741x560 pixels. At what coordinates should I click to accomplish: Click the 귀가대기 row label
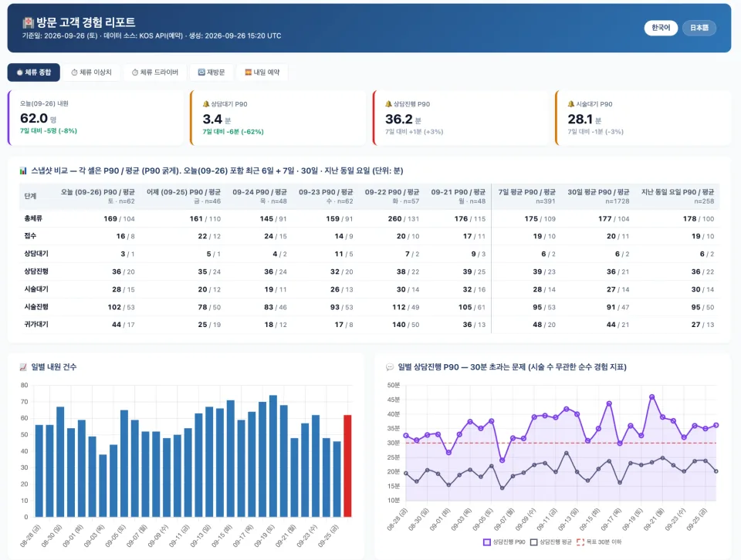36,325
